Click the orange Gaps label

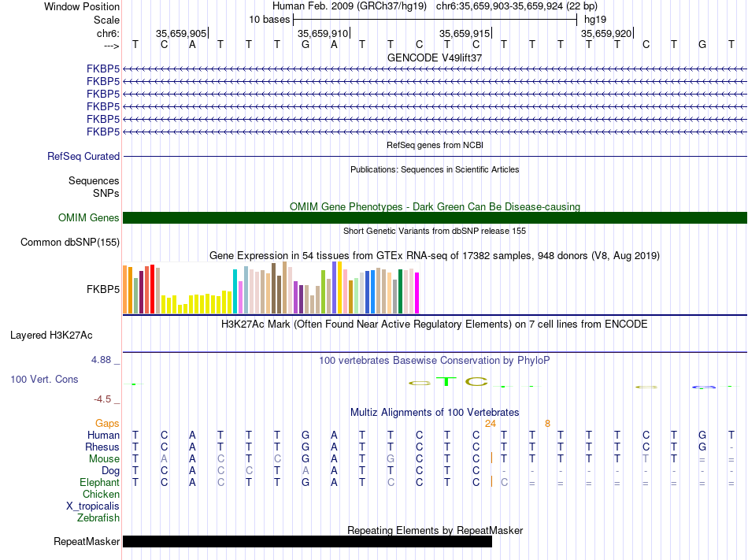[107, 424]
